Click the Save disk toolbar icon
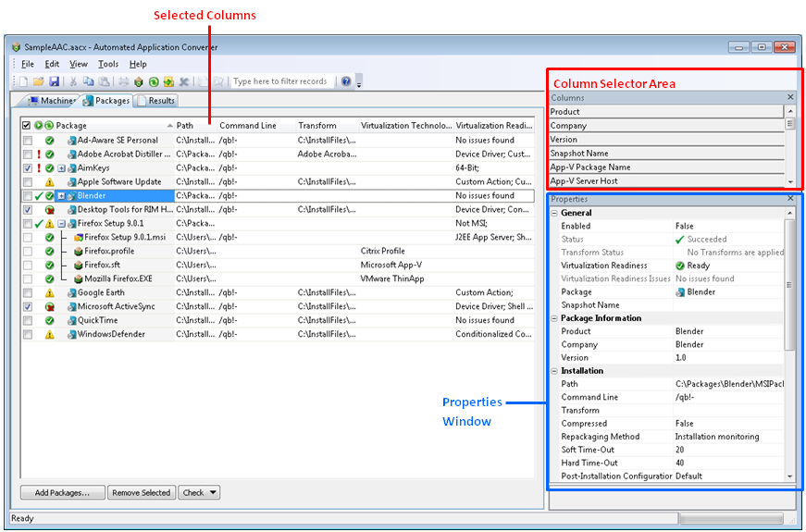Screen dimensions: 806x532 [x=55, y=81]
